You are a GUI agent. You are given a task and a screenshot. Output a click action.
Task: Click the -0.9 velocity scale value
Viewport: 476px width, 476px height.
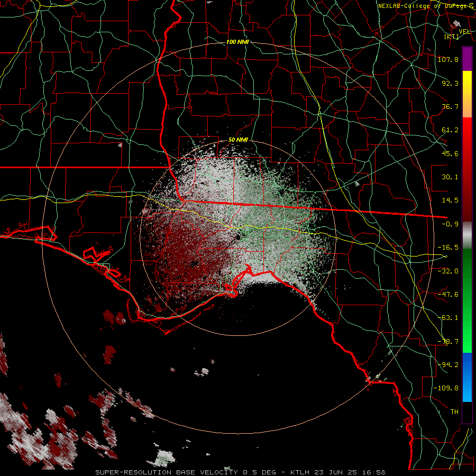coord(450,224)
